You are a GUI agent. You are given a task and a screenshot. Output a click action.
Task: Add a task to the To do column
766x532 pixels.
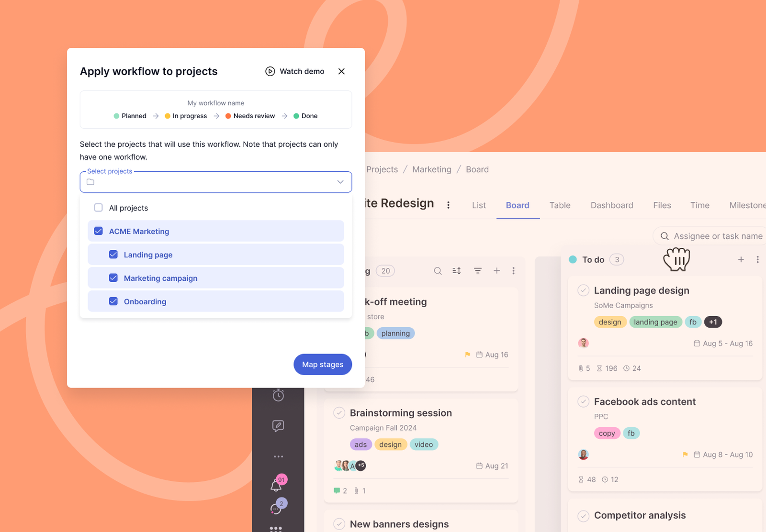click(741, 259)
